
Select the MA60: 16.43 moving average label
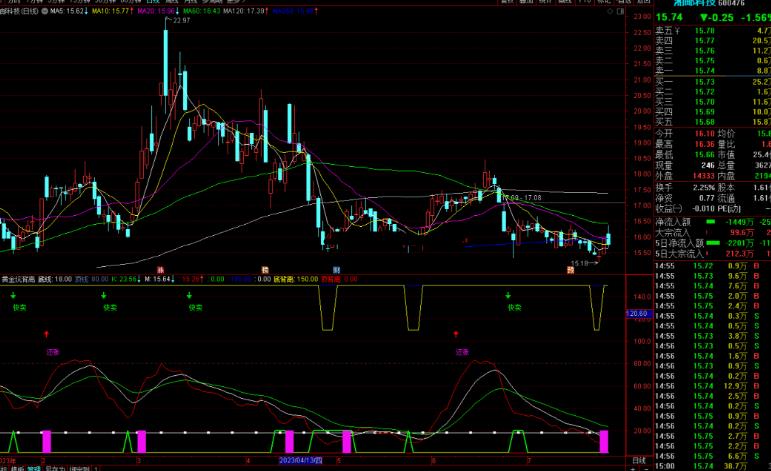pyautogui.click(x=202, y=11)
